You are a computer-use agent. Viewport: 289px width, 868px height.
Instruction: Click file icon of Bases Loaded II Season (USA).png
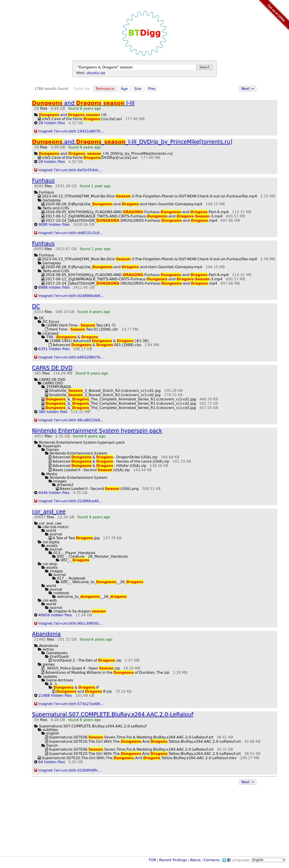click(x=57, y=489)
